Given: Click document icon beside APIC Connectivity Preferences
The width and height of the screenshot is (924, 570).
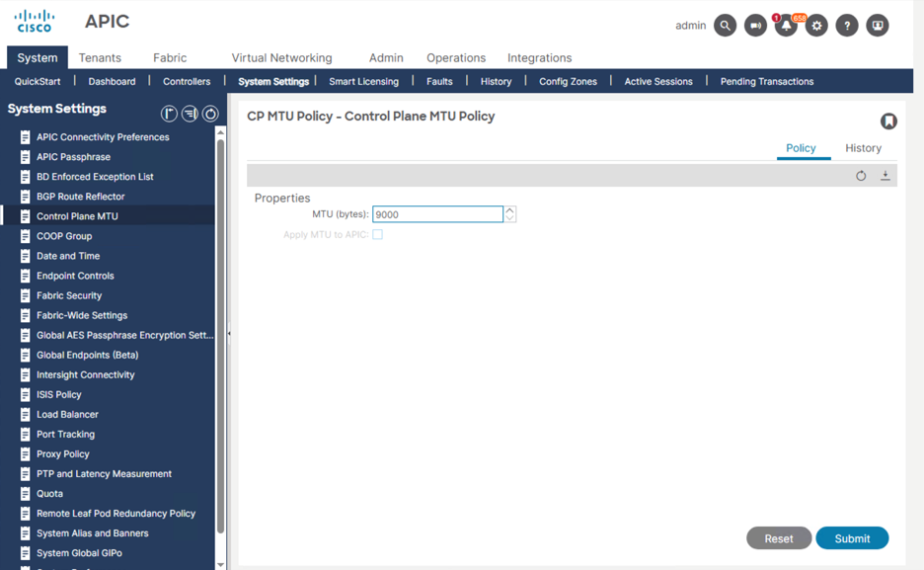Looking at the screenshot, I should (x=25, y=136).
